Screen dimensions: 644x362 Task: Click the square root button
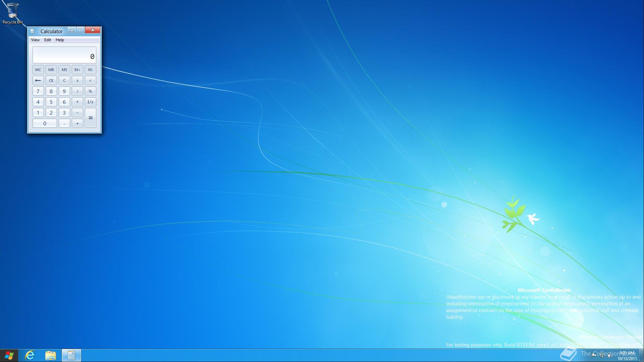[91, 80]
